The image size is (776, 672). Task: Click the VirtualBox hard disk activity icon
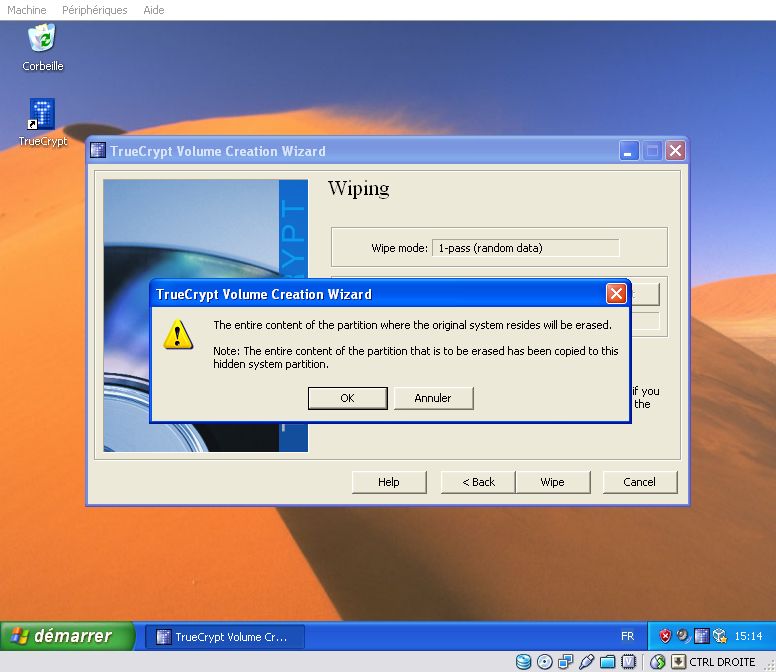pos(523,662)
